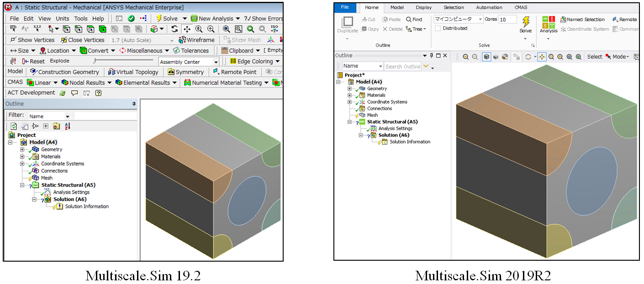Click Cores input field showing 10
Viewport: 644px width, 284px height.
[x=507, y=19]
